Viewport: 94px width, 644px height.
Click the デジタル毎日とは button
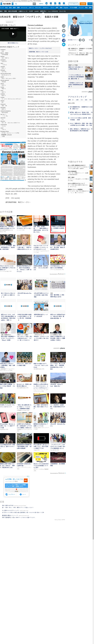pos(73,4)
